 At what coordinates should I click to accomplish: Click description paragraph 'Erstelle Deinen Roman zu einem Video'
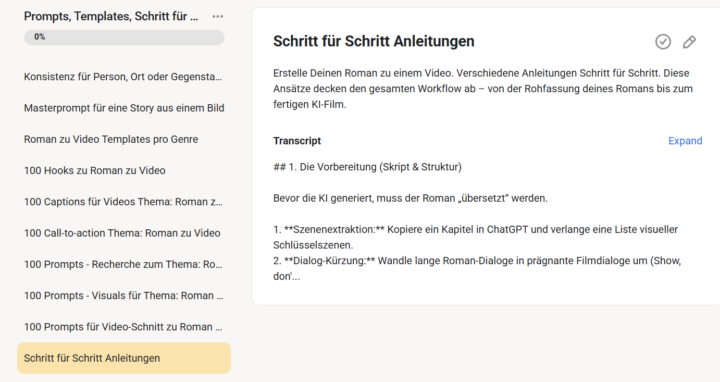pos(483,89)
